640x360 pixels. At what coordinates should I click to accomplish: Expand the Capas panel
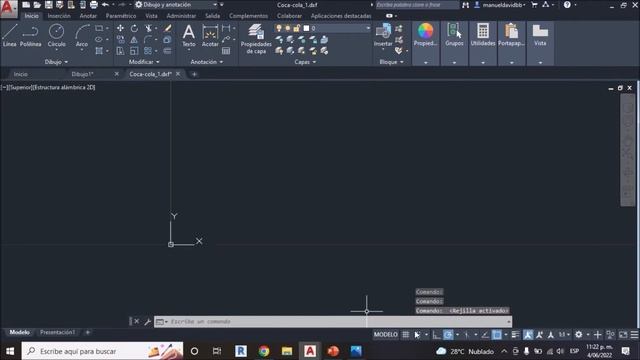click(x=305, y=62)
